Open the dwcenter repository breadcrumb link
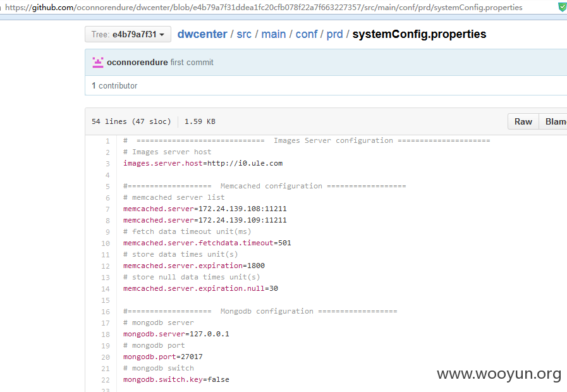 tap(202, 34)
